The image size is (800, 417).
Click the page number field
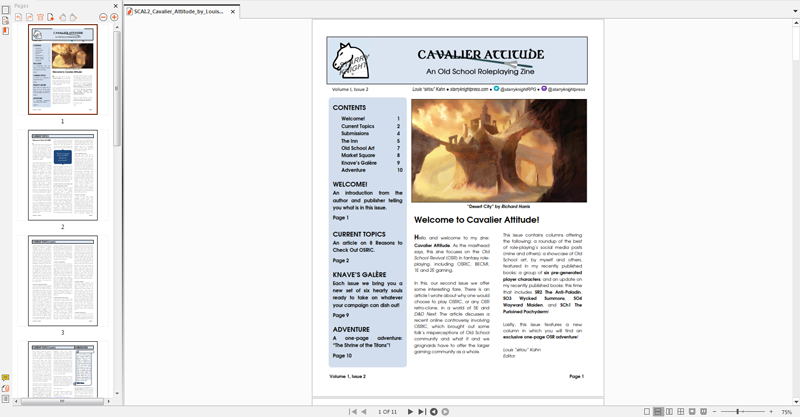point(388,411)
